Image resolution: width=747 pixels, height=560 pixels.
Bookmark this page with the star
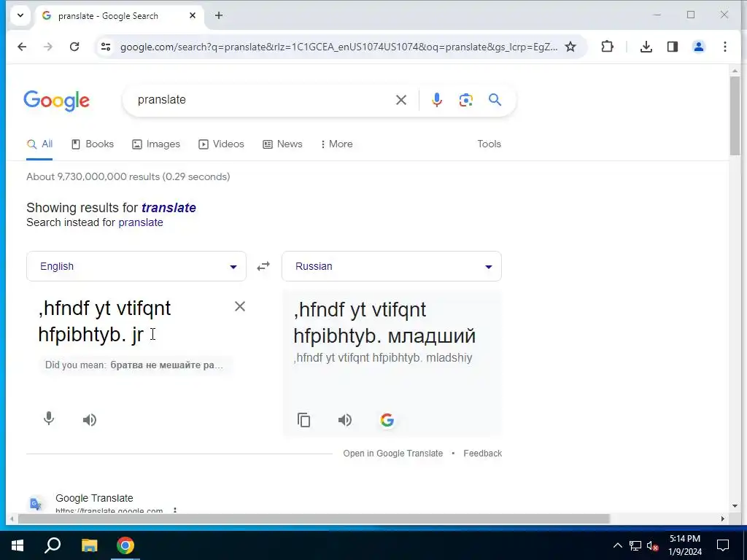point(570,47)
